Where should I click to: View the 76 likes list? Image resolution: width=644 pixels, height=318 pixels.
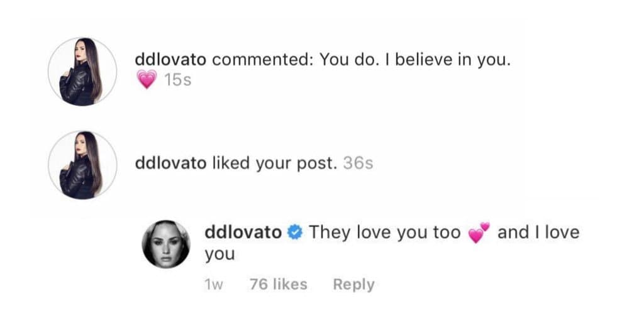click(279, 284)
